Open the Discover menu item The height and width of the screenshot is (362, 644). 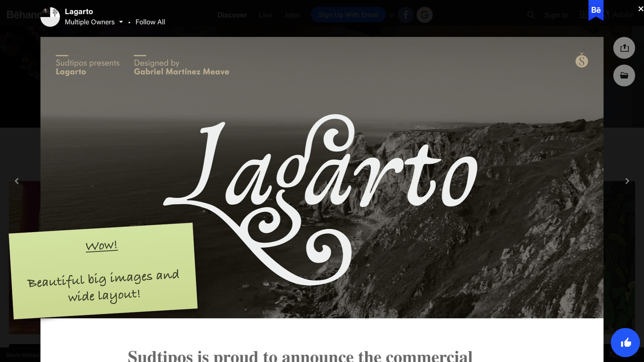[x=232, y=15]
